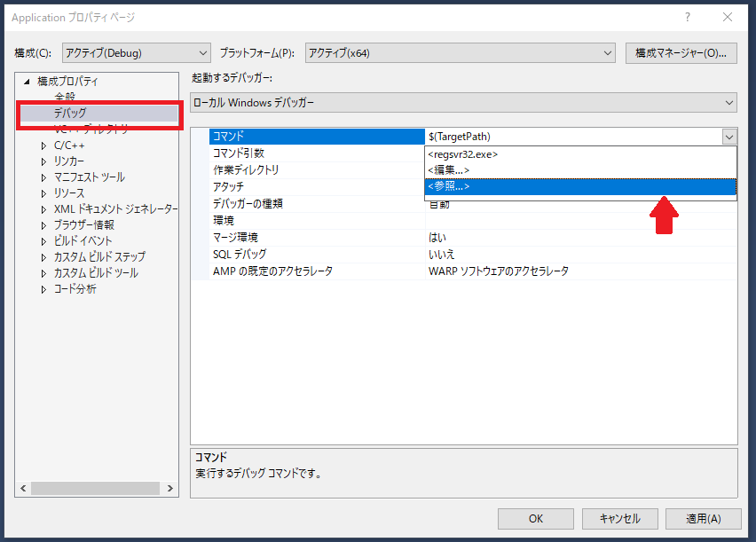Click the help question mark icon
The height and width of the screenshot is (542, 756).
pos(687,18)
